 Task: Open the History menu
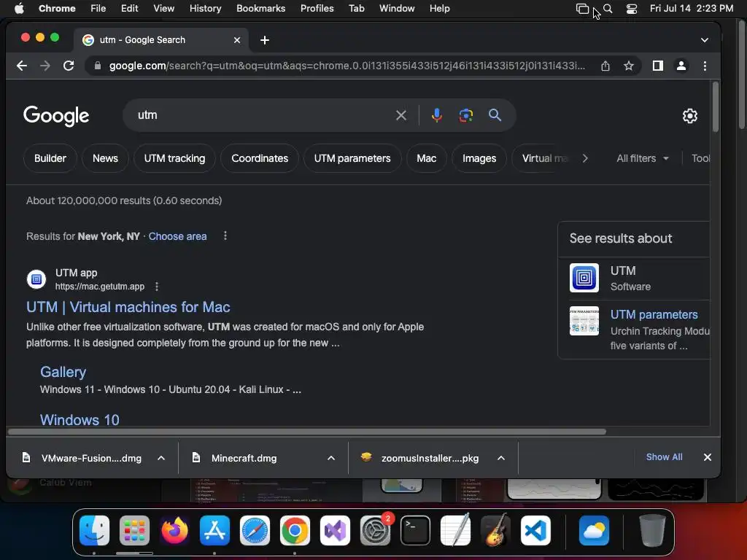pos(205,9)
